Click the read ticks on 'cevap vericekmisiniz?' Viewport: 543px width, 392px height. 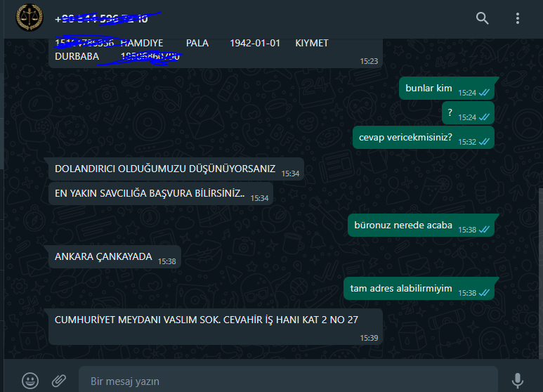coord(484,142)
